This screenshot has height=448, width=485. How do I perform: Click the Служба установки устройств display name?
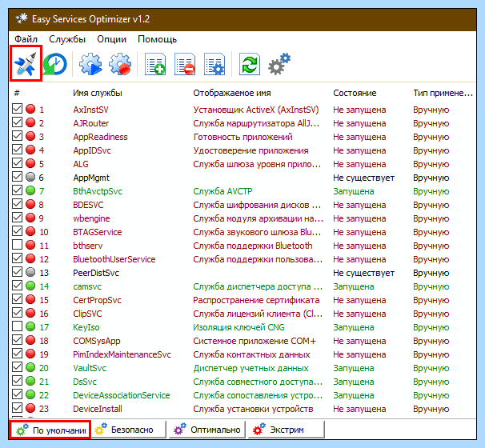coord(253,409)
